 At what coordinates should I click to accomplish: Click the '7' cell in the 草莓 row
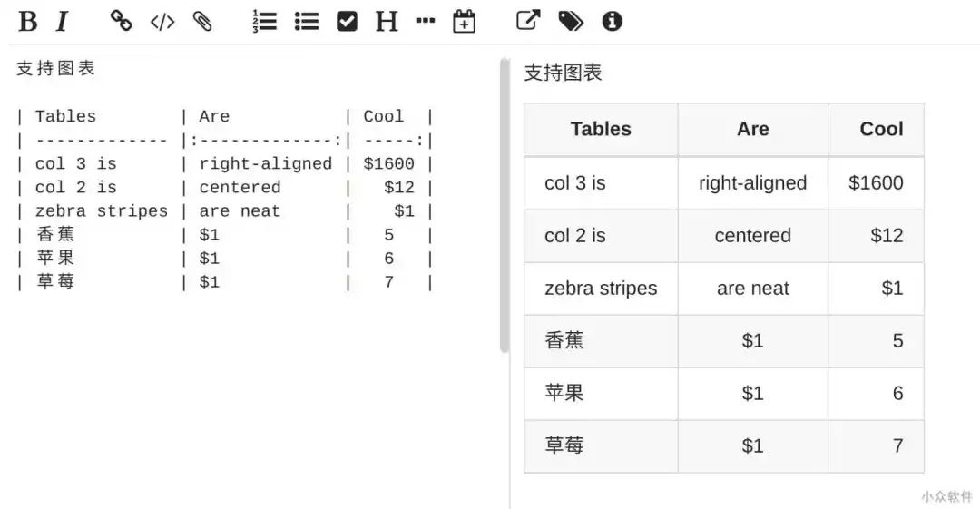[x=876, y=445]
